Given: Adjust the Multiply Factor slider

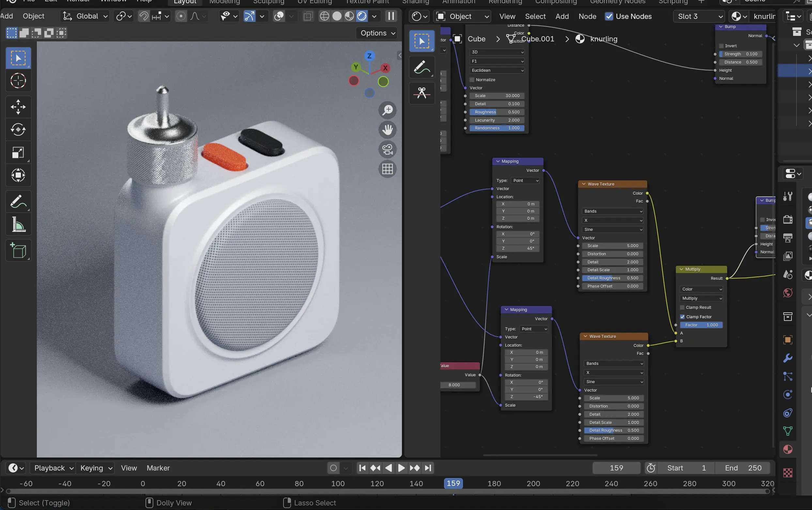Looking at the screenshot, I should coord(701,325).
